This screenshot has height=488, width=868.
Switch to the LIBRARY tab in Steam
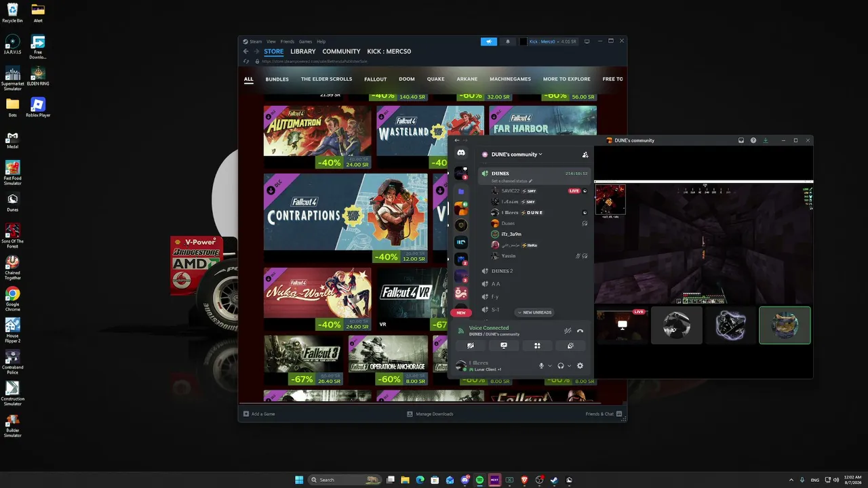[x=303, y=52]
